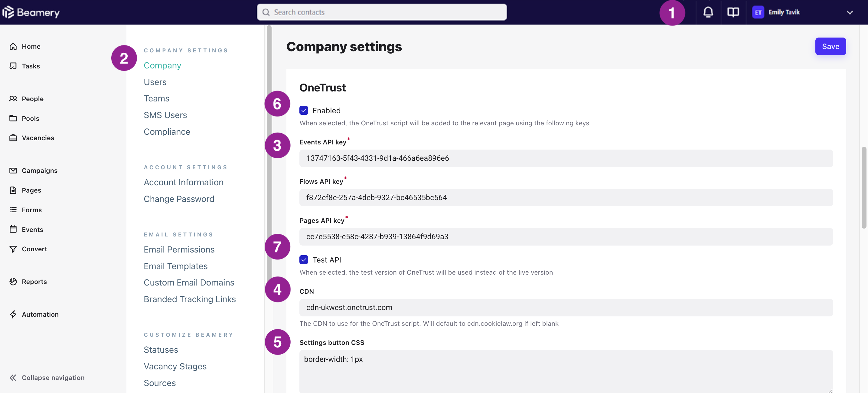Open Custom Email Domains

[189, 282]
